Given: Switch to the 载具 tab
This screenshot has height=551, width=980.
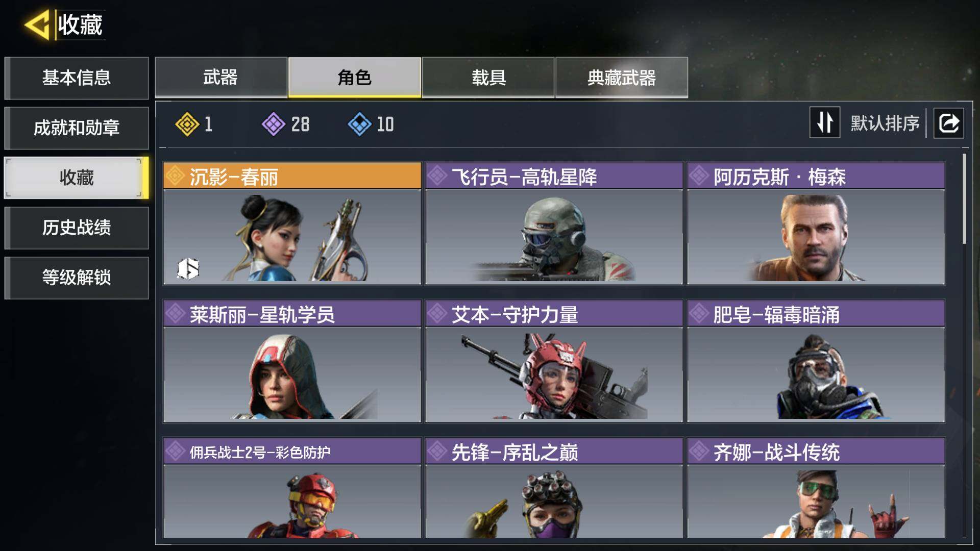Looking at the screenshot, I should (488, 77).
